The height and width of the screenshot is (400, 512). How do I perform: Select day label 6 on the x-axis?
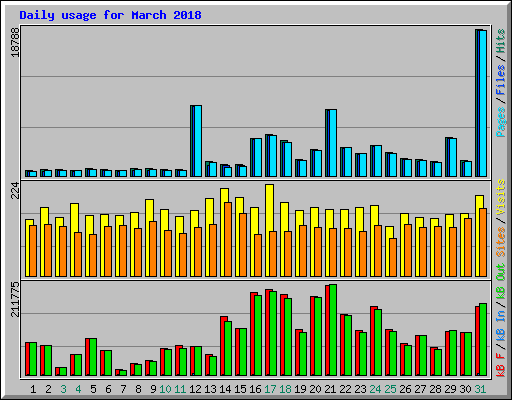[108, 389]
